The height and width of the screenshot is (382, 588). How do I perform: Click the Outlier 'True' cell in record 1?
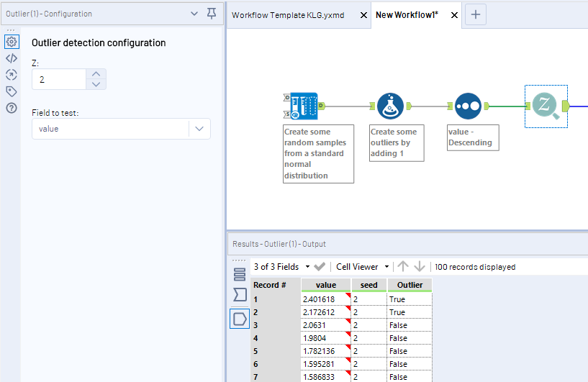pyautogui.click(x=410, y=299)
